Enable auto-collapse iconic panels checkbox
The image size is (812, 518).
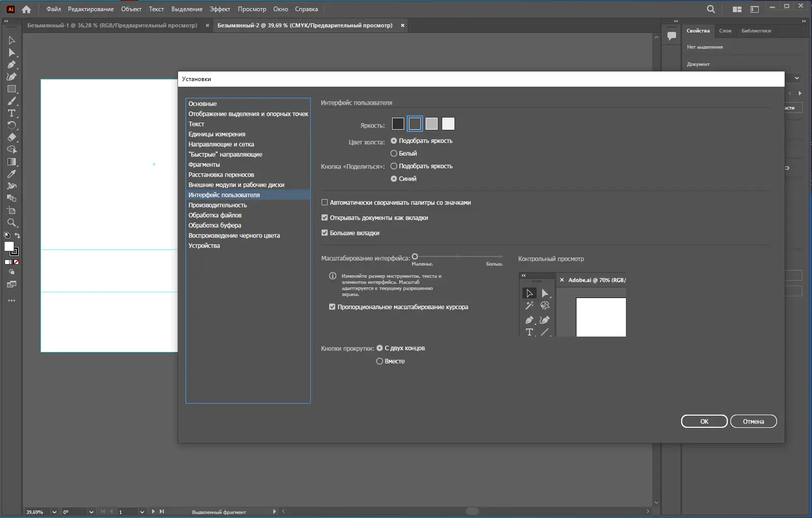coord(325,203)
